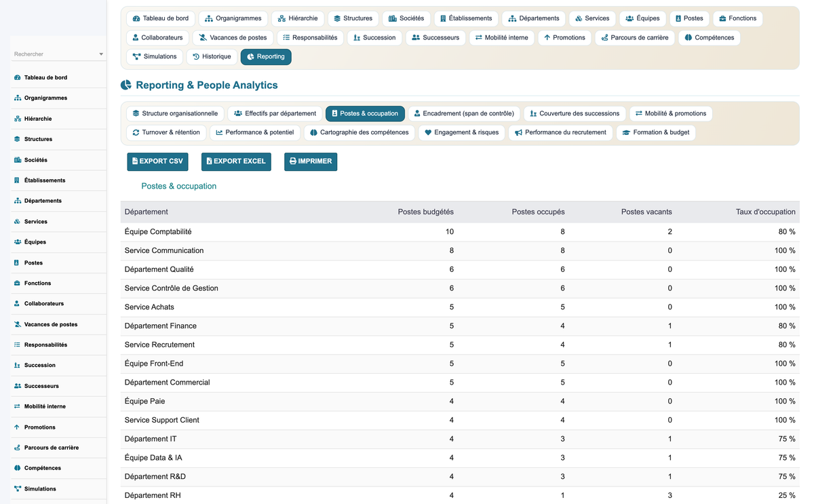Click the Postes budgétés column header
814x504 pixels.
425,212
